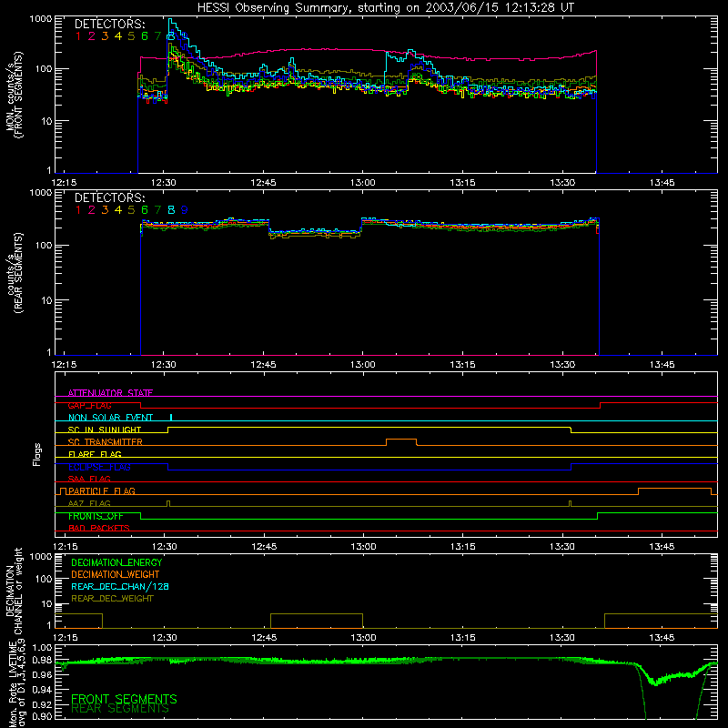Click the PARTICLE_FLAG label
Screen dimensions: 728x728
coord(102,490)
